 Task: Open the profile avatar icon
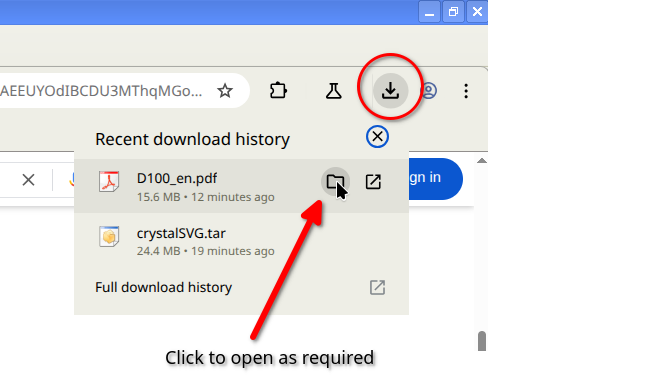click(429, 91)
